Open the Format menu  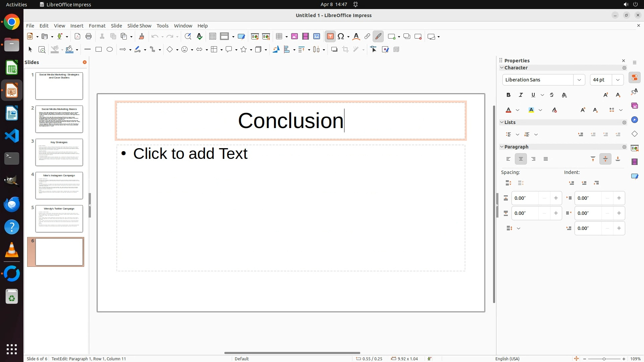click(x=97, y=26)
